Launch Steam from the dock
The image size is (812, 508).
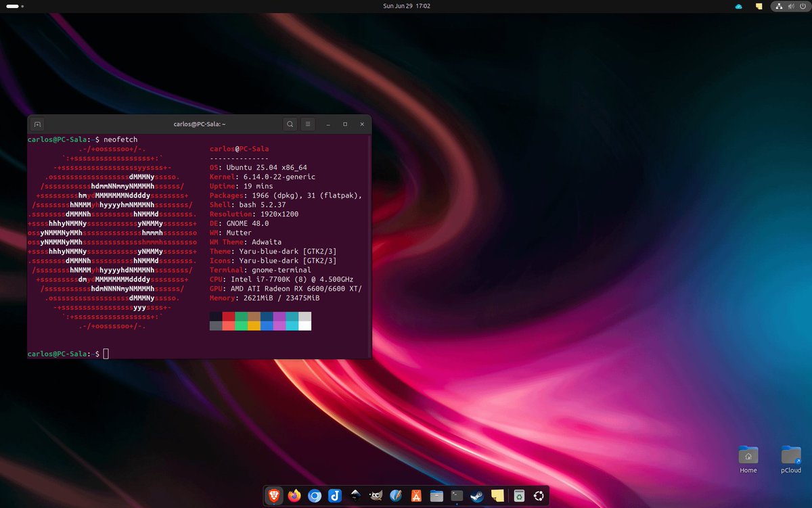pos(478,496)
